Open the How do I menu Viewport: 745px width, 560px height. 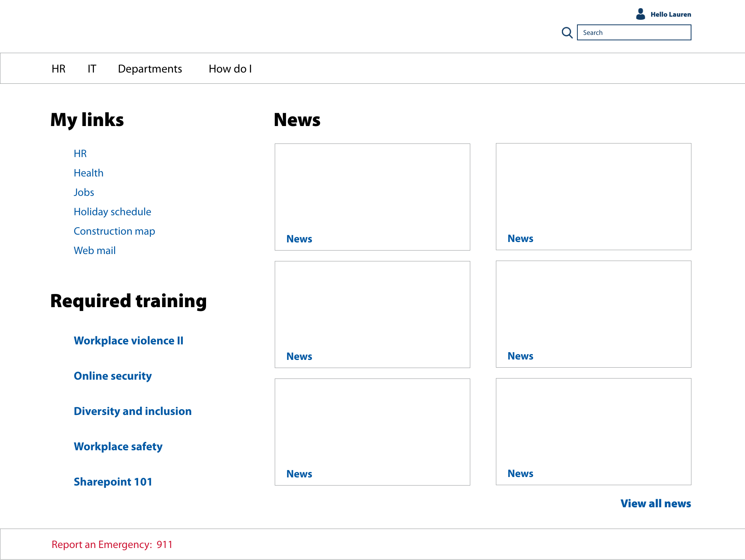[x=230, y=69]
